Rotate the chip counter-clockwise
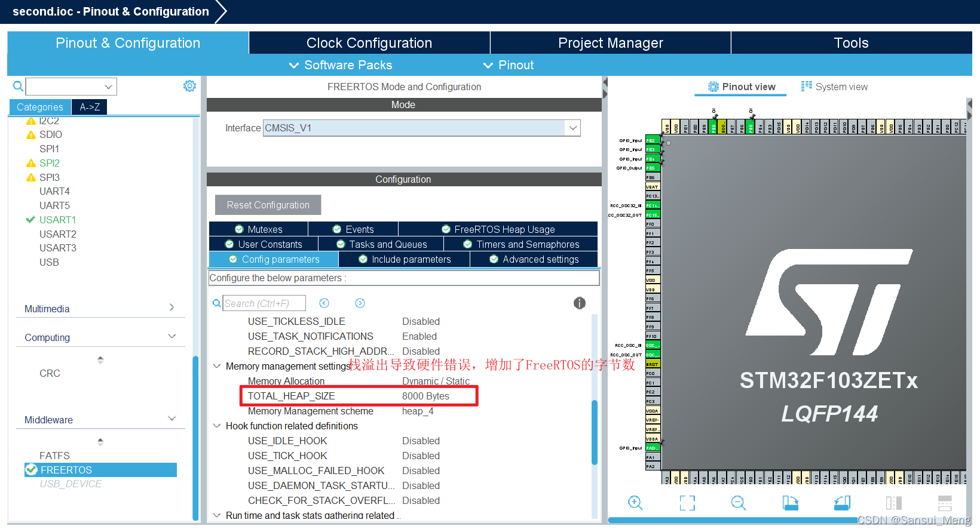980x532 pixels. [x=842, y=503]
